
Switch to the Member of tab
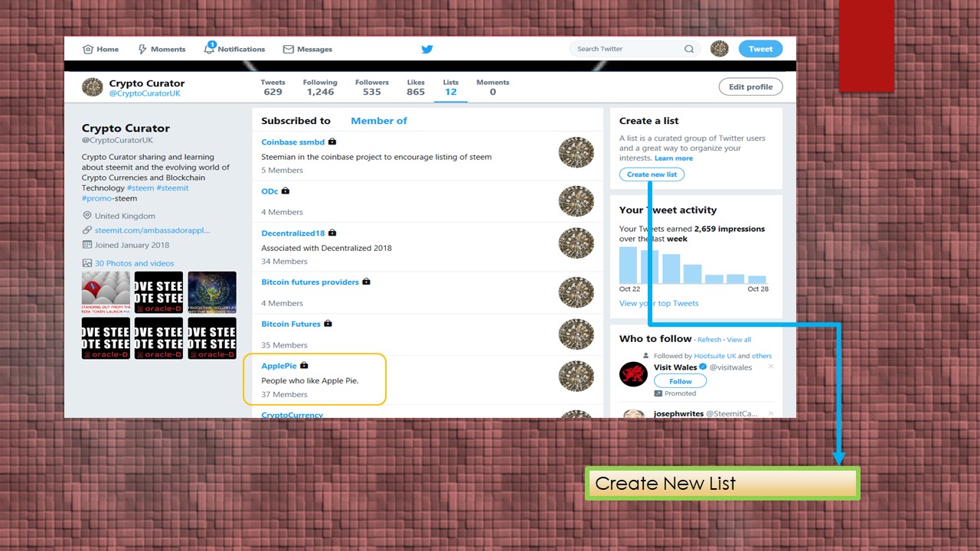tap(379, 121)
